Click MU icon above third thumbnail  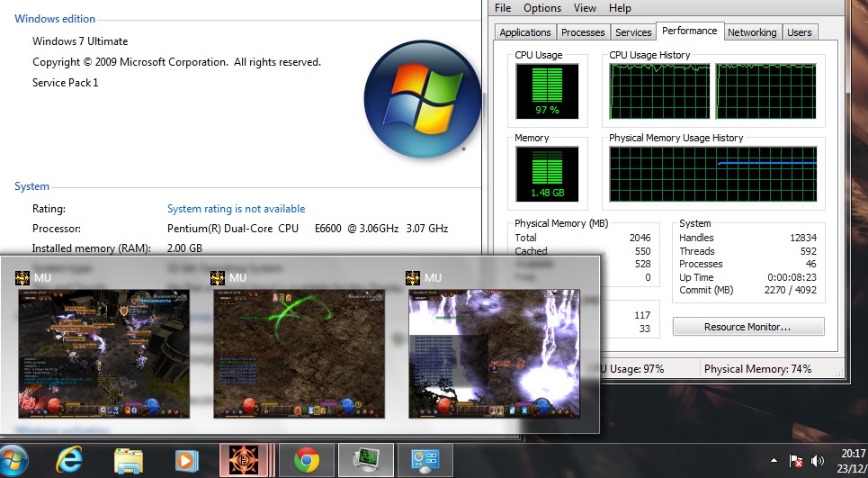click(x=412, y=277)
